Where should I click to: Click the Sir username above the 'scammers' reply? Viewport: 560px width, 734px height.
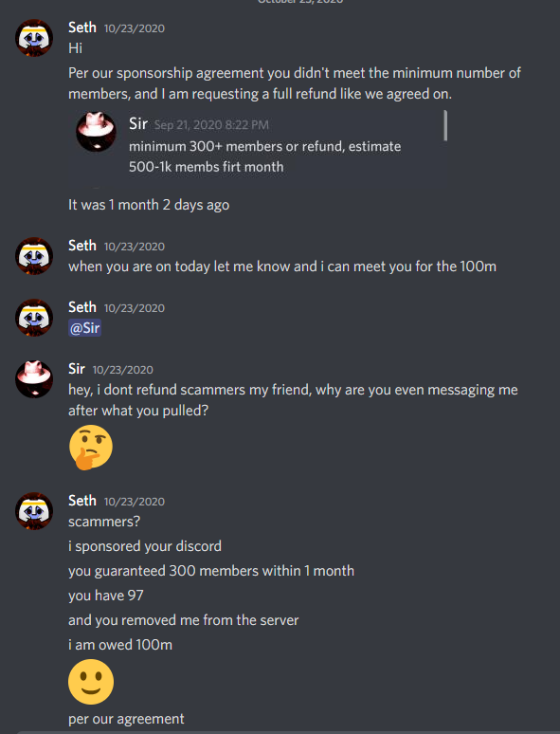point(77,369)
